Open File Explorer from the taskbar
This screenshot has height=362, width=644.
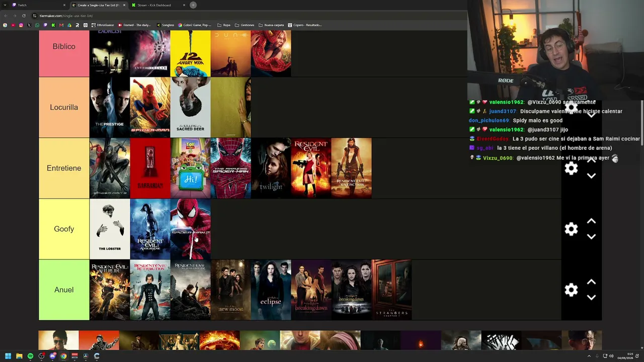point(19,356)
